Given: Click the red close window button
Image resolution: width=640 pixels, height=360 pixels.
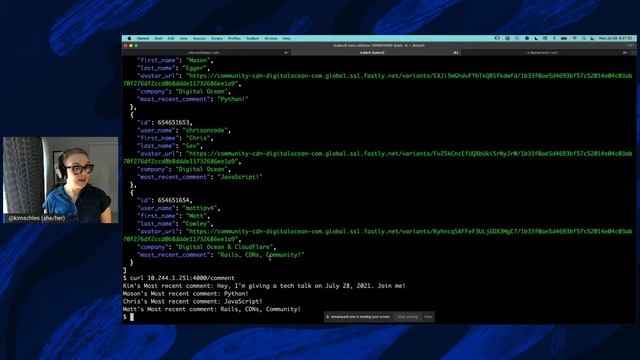Looking at the screenshot, I should 126,46.
